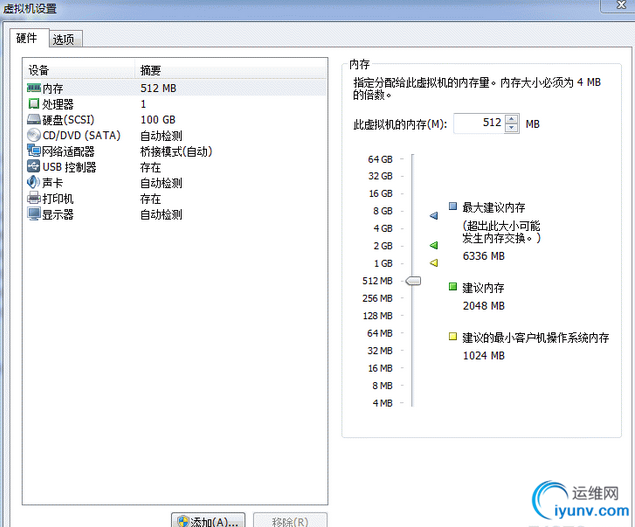The width and height of the screenshot is (635, 527).
Task: Decrease memory with the down stepper arrow
Action: click(512, 128)
